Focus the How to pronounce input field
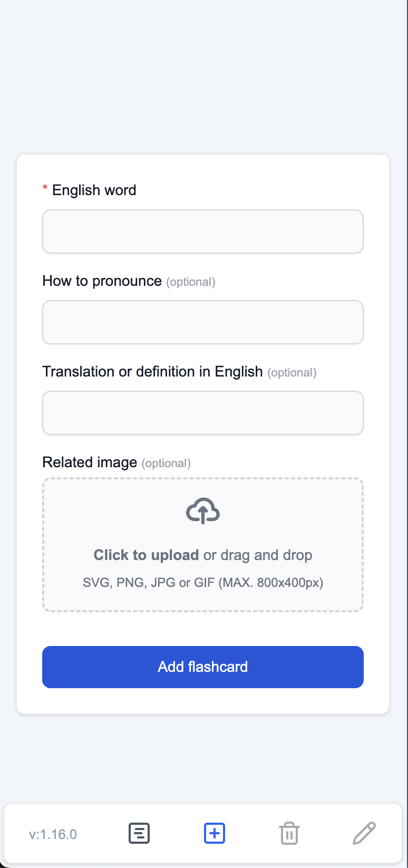This screenshot has height=868, width=408. click(x=203, y=322)
